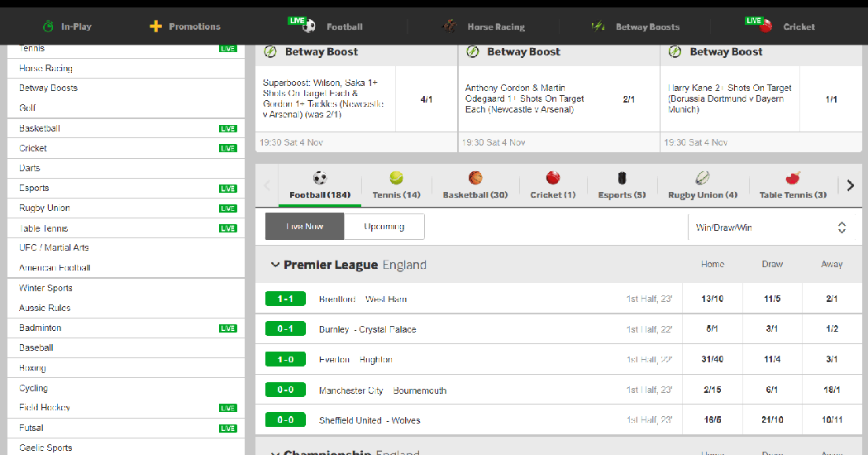Open Winter Sports in the sidebar
The height and width of the screenshot is (455, 868).
pos(126,288)
